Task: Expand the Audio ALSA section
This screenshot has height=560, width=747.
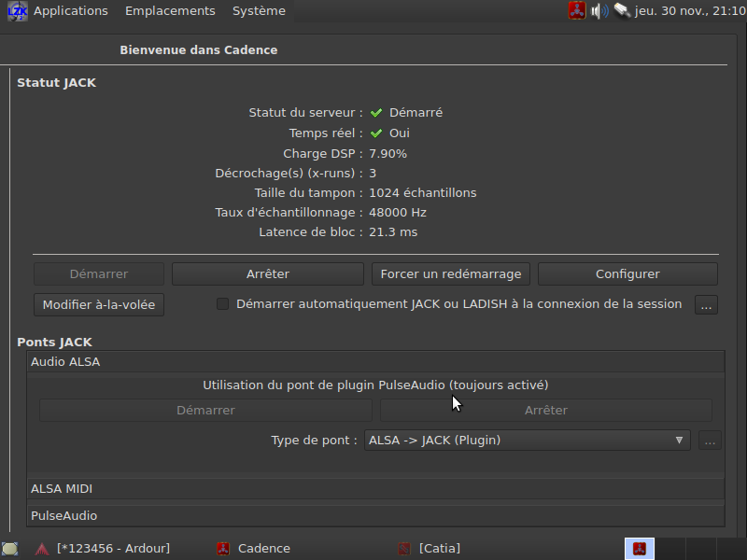Action: pos(375,362)
